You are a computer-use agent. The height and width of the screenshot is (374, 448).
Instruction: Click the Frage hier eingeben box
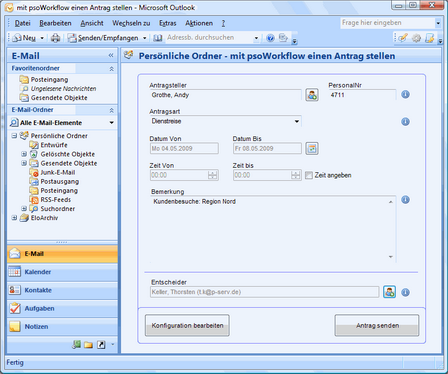click(388, 23)
